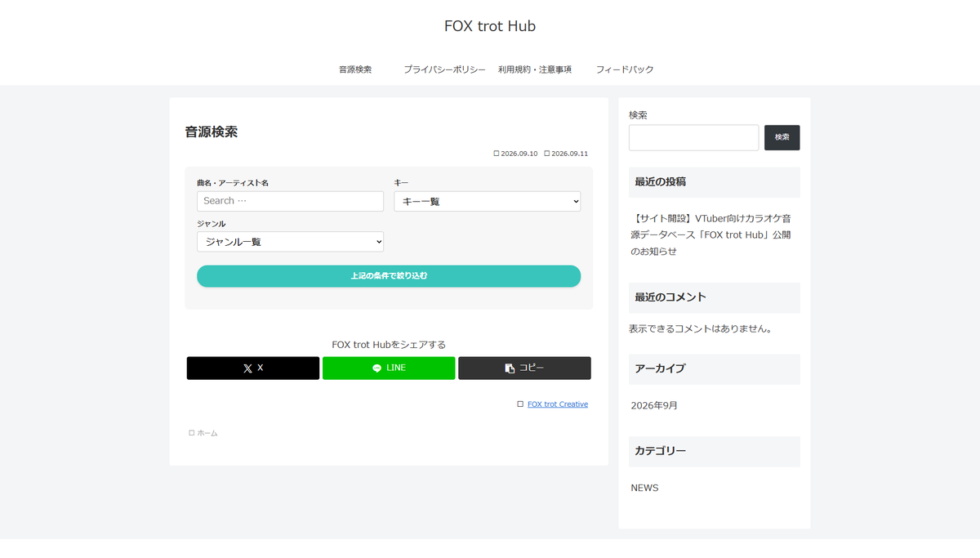Expand the ジャンル一覧 dropdown
Screen dimensions: 980x558
[290, 242]
